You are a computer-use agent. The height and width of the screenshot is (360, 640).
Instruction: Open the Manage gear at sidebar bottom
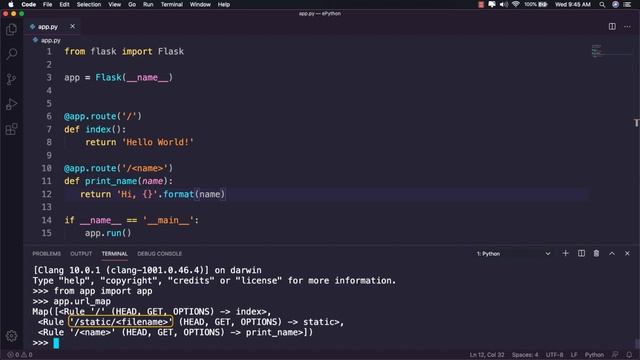click(11, 336)
